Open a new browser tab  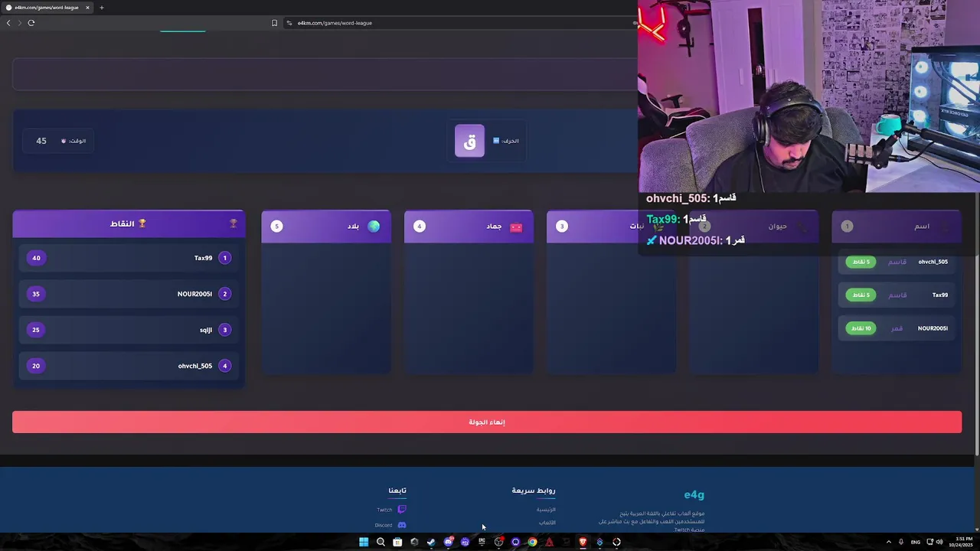coord(101,8)
